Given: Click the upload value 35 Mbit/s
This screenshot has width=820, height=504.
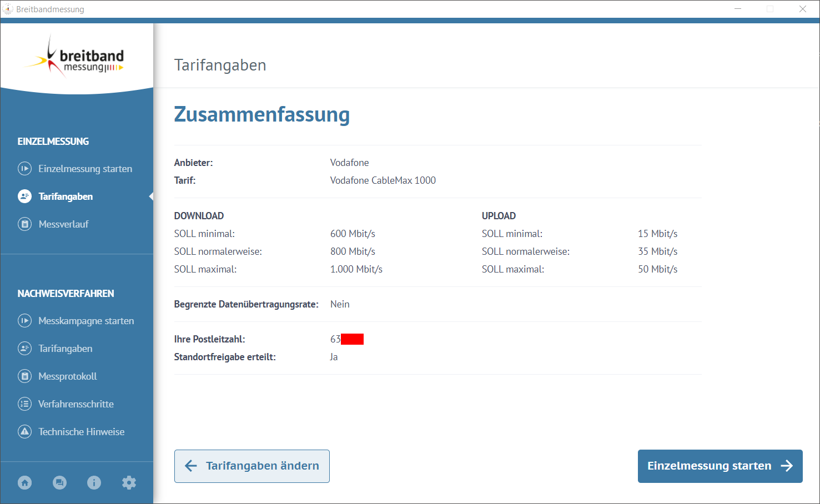Looking at the screenshot, I should (657, 251).
